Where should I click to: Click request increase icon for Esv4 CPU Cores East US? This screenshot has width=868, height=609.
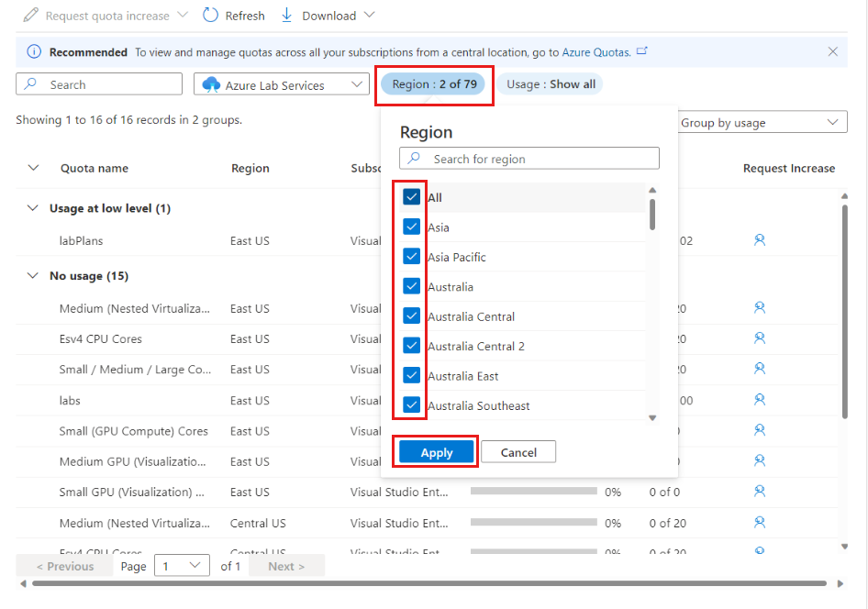click(760, 338)
